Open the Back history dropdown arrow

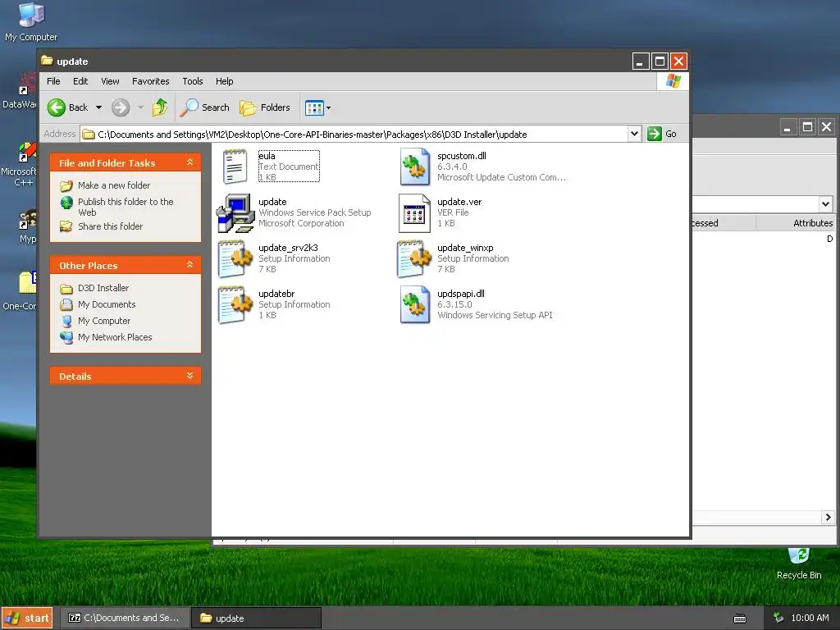point(98,107)
